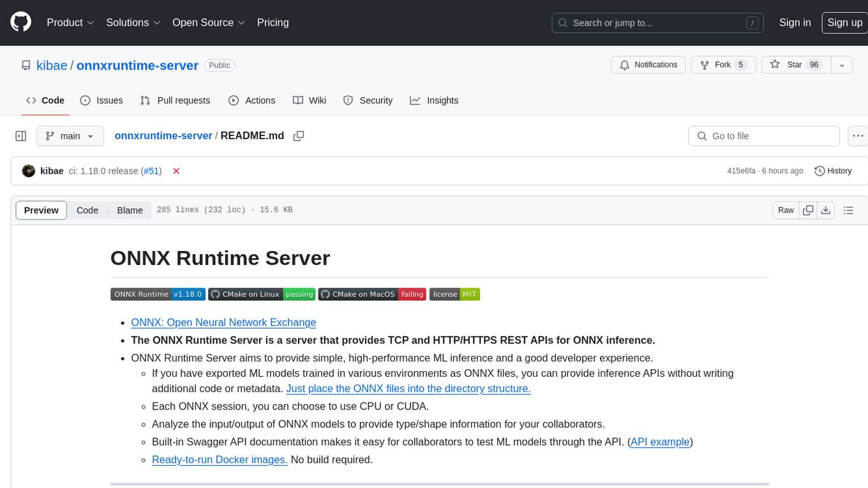Download the raw file
Screen dimensions: 868x488
click(826, 210)
